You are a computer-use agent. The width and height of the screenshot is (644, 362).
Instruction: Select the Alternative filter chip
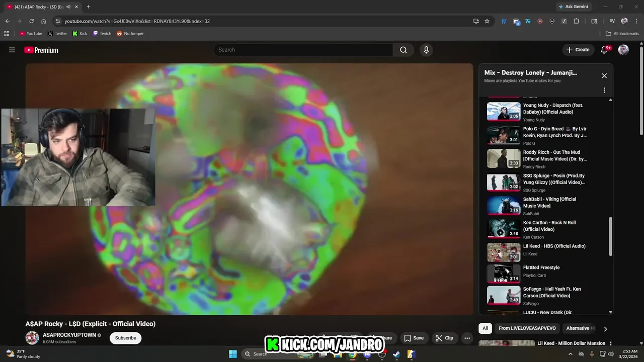tap(580, 328)
